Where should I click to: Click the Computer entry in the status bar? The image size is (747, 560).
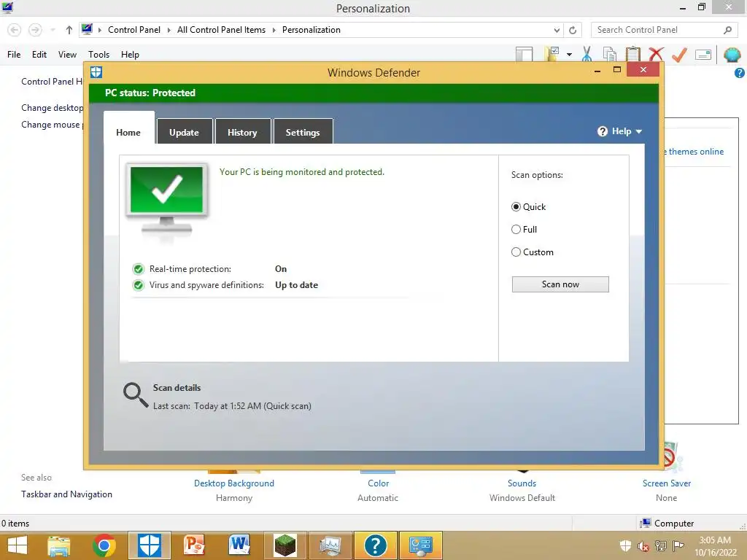click(x=667, y=524)
